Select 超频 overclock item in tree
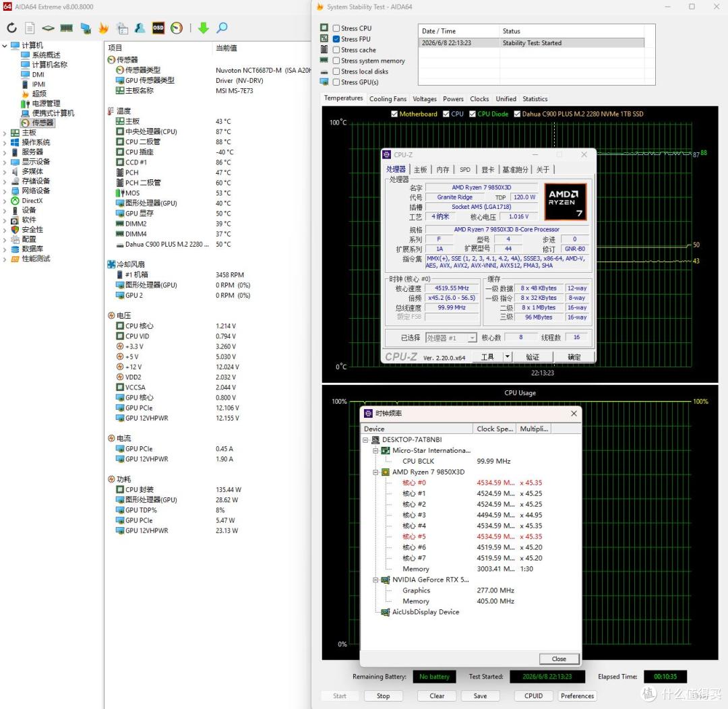The image size is (728, 709). (x=39, y=94)
